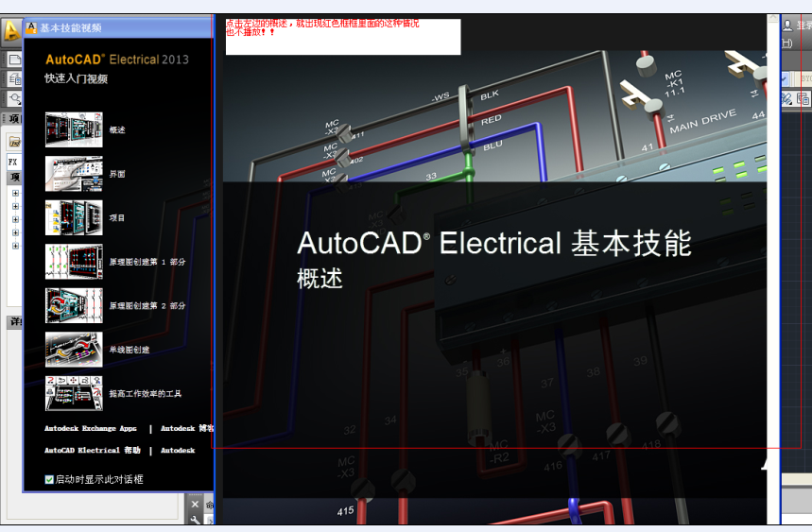Viewport: 812px width, 532px height.
Task: Click the pencil edit icon on right toolbar
Action: coord(786,98)
